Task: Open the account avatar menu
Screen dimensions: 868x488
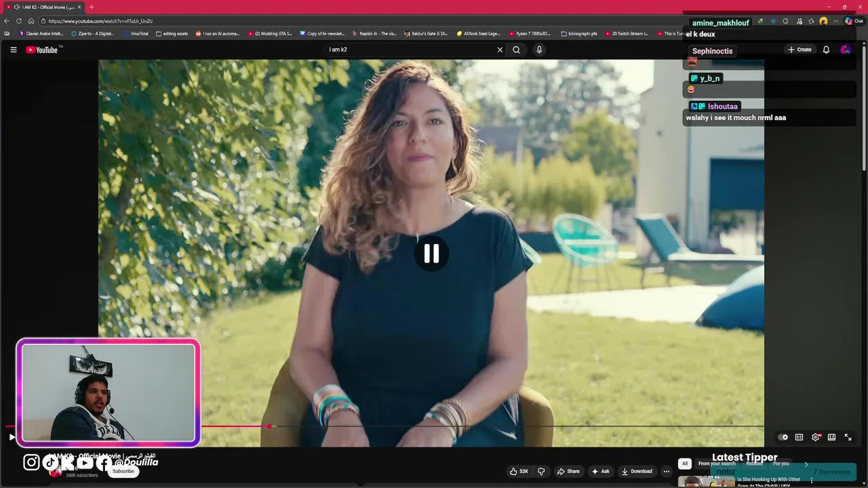Action: pyautogui.click(x=845, y=49)
